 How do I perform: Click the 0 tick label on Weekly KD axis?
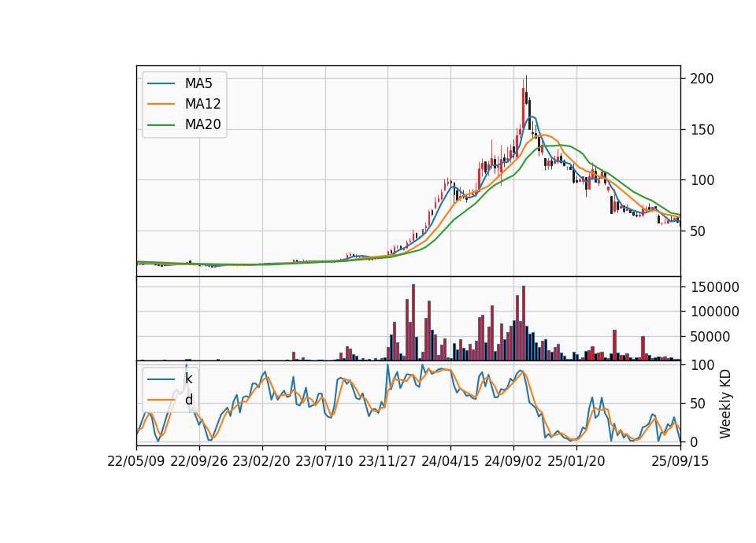tap(694, 441)
